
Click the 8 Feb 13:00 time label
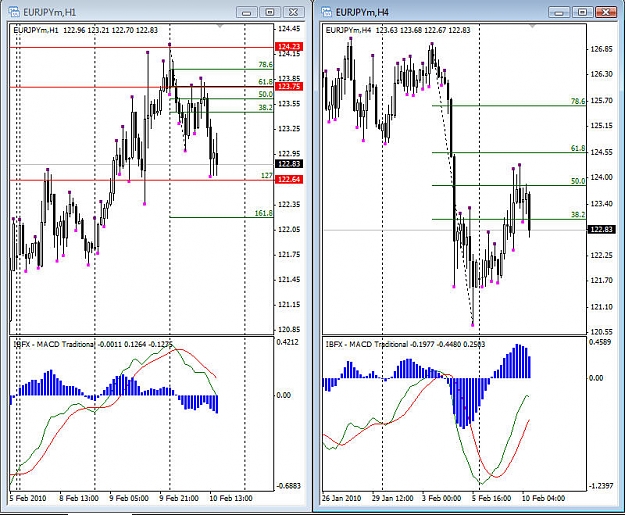(79, 498)
